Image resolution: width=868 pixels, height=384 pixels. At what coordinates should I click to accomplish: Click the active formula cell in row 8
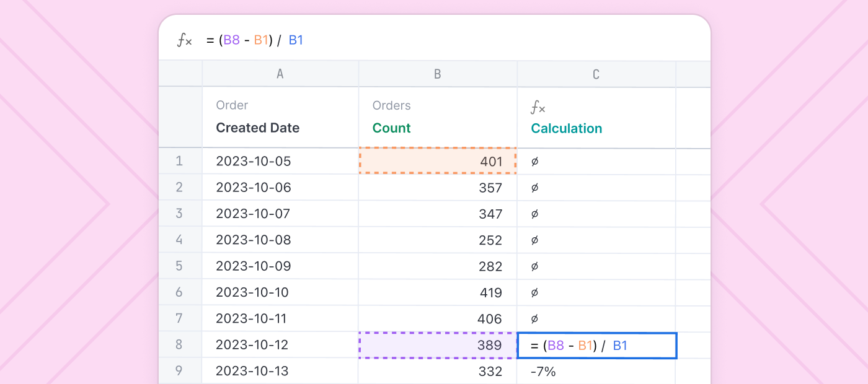596,346
